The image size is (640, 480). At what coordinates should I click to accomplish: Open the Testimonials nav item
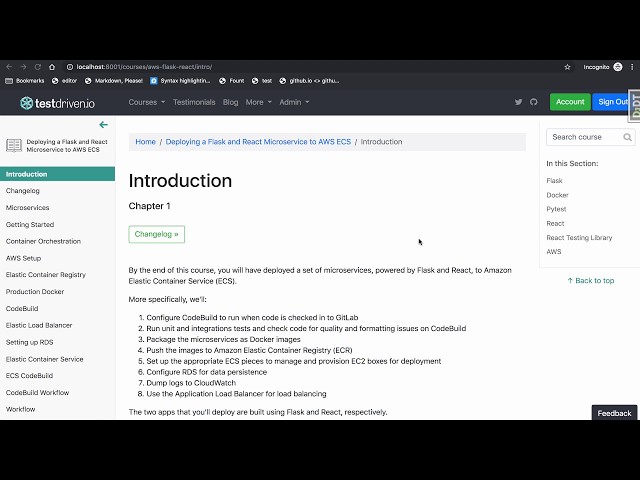194,102
